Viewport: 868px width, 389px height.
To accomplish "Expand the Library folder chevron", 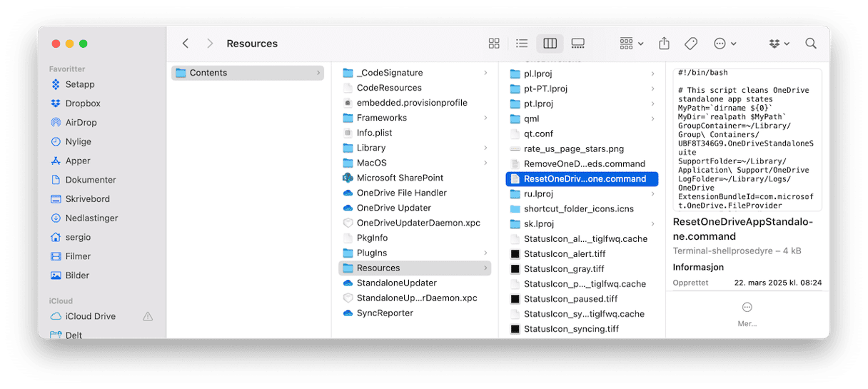I will (x=485, y=148).
